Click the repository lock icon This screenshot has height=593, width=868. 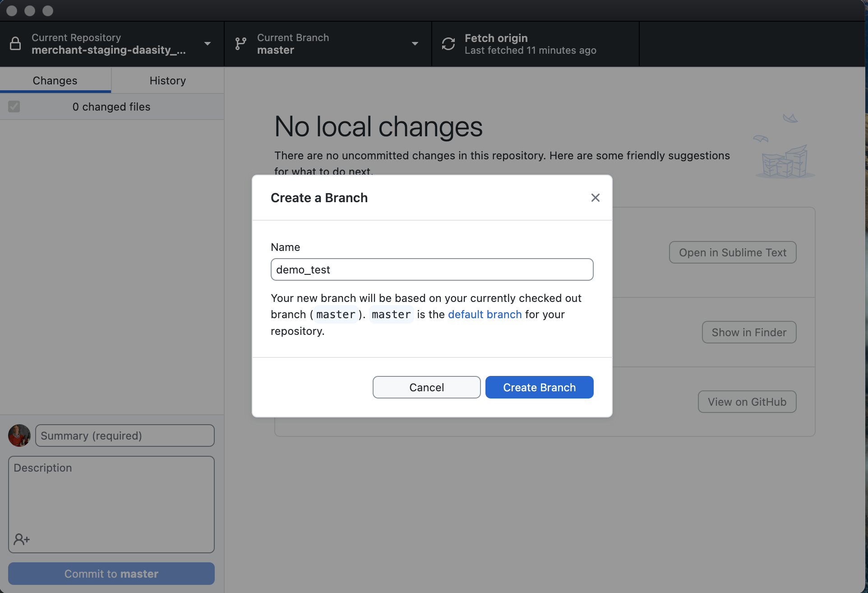[x=15, y=44]
